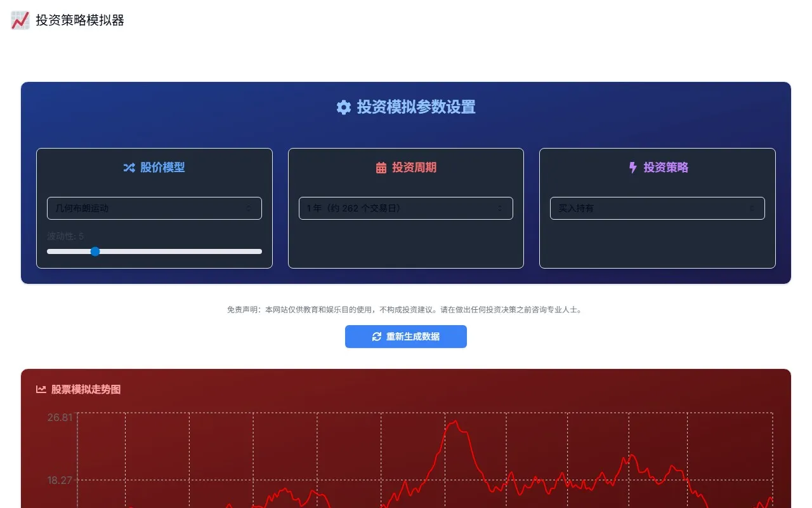The image size is (812, 508).
Task: Click the gear icon beside 投资模拟参数设置
Action: 343,107
